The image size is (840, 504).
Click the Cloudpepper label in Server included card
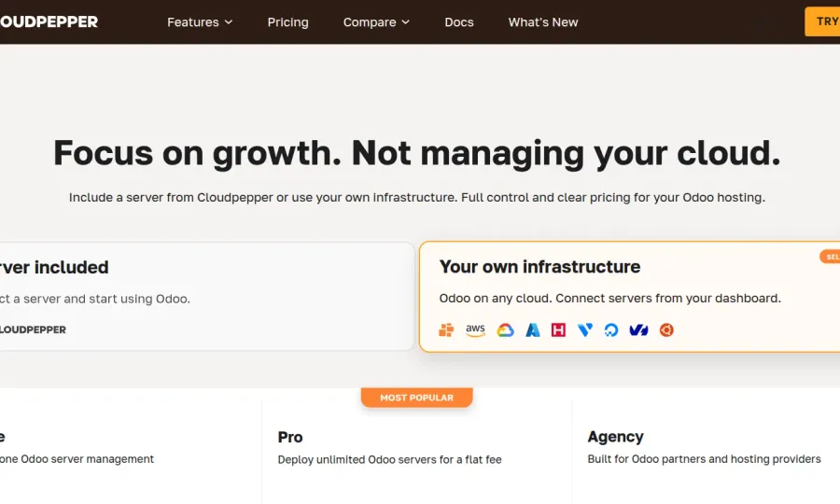[x=33, y=329]
